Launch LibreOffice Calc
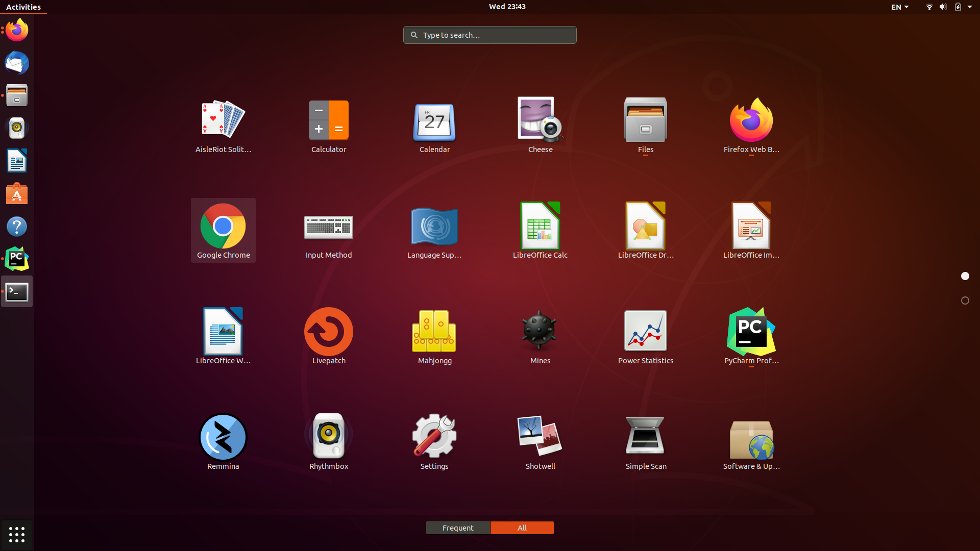Screen dimensions: 980x551 click(x=540, y=230)
